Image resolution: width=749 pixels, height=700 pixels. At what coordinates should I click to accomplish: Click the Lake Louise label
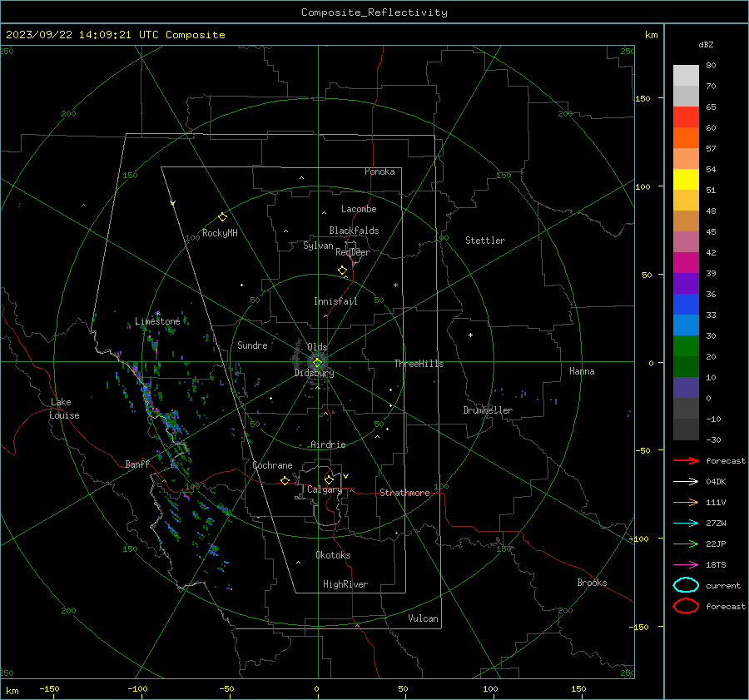tap(64, 409)
